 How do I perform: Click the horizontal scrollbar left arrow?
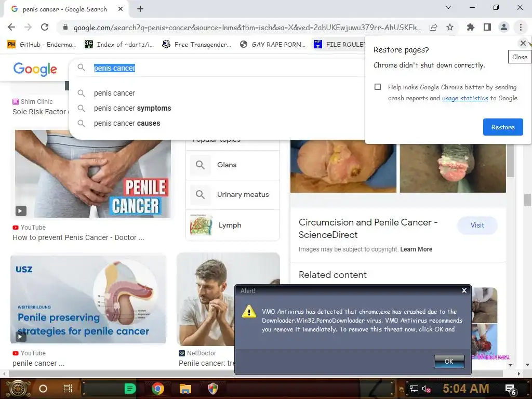4,374
